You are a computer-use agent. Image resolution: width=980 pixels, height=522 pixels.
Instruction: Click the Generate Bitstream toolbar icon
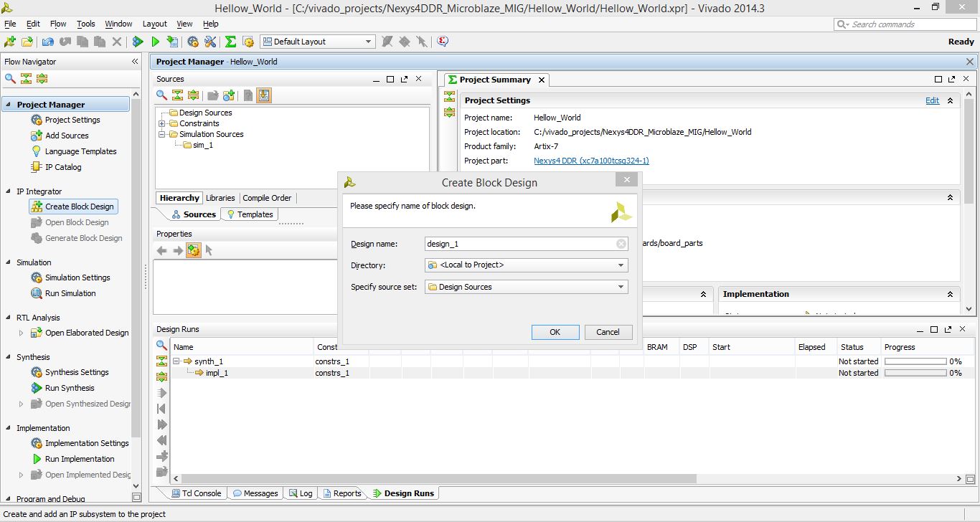[x=172, y=42]
